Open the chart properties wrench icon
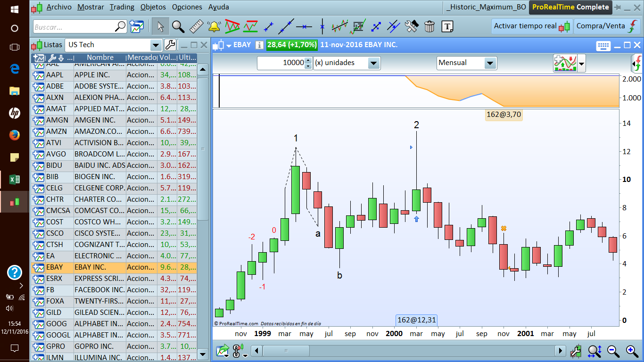Viewport: 644px width, 362px height. [x=576, y=351]
